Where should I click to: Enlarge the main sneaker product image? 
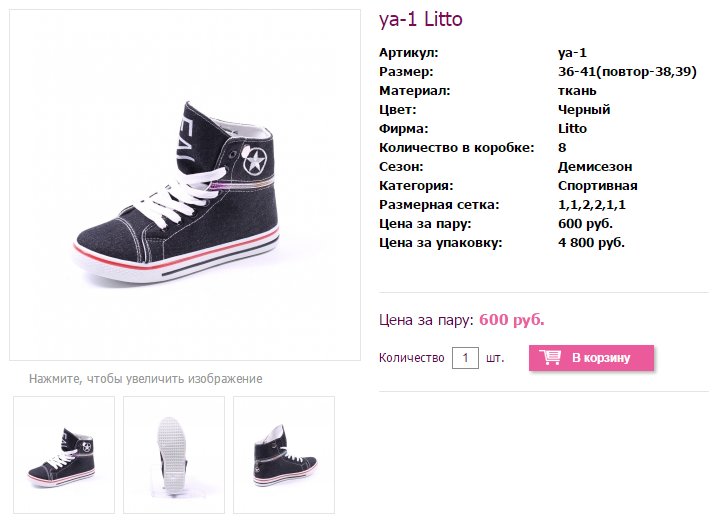[185, 185]
